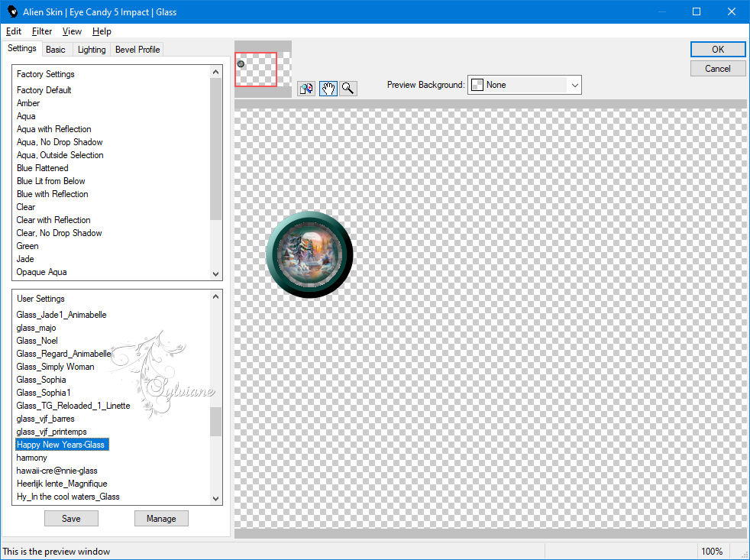Select Clear, No Drop Shadow preset
This screenshot has width=750, height=560.
pyautogui.click(x=59, y=232)
